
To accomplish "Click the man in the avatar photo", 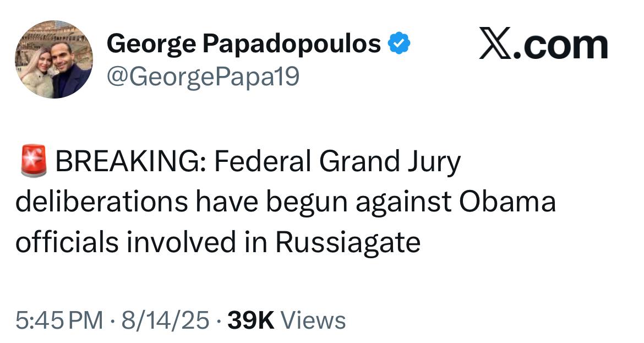I will click(70, 69).
